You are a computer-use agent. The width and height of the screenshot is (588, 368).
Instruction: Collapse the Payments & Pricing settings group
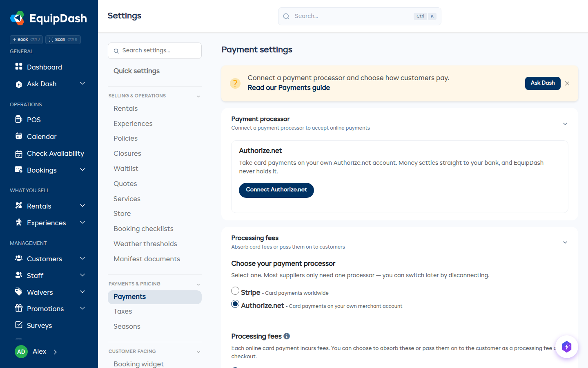pos(198,285)
